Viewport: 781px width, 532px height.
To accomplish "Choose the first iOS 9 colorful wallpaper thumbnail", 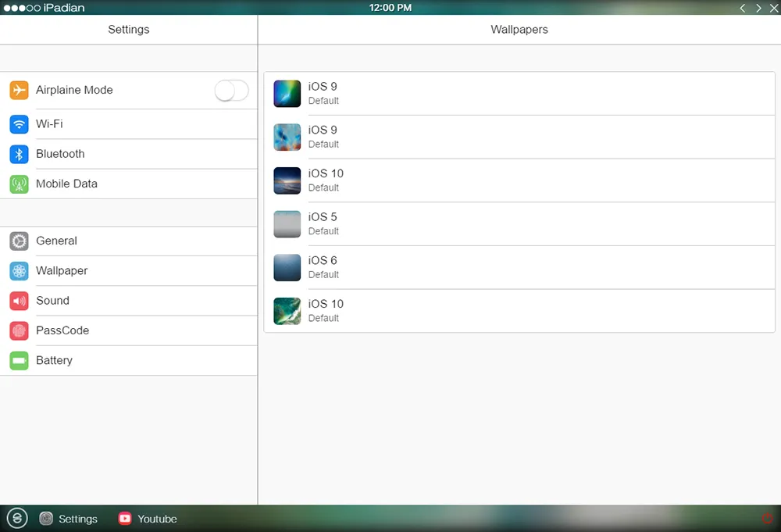I will coord(287,94).
